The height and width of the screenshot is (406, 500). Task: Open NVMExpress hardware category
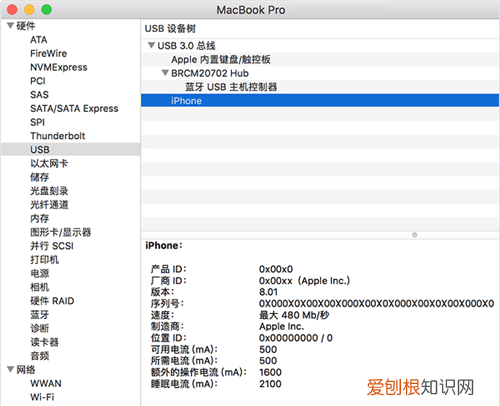59,67
